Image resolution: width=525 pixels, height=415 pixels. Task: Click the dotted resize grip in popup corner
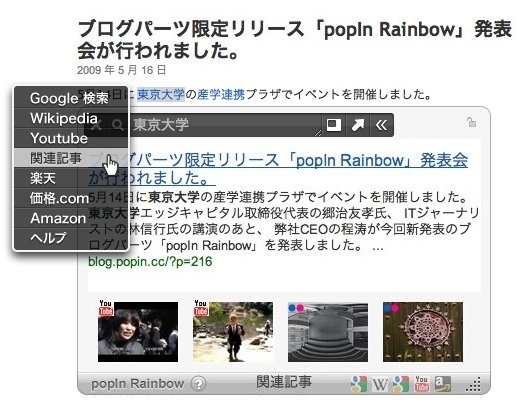tap(473, 384)
